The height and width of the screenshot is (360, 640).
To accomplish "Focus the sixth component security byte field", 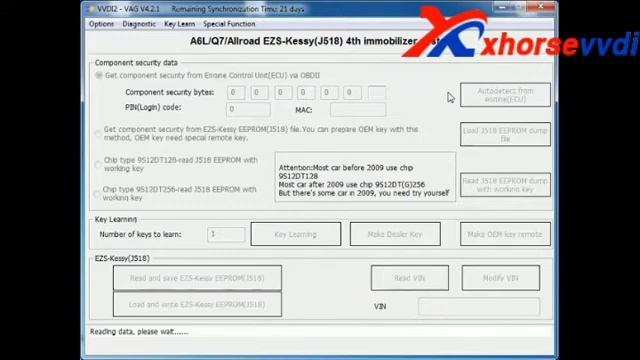I will (x=352, y=93).
